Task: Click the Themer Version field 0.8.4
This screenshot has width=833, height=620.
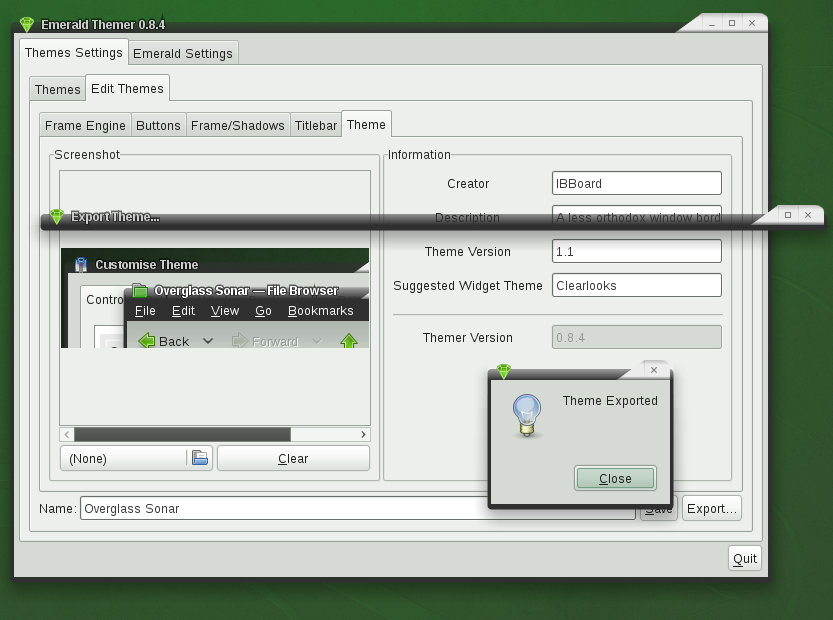Action: coord(636,337)
